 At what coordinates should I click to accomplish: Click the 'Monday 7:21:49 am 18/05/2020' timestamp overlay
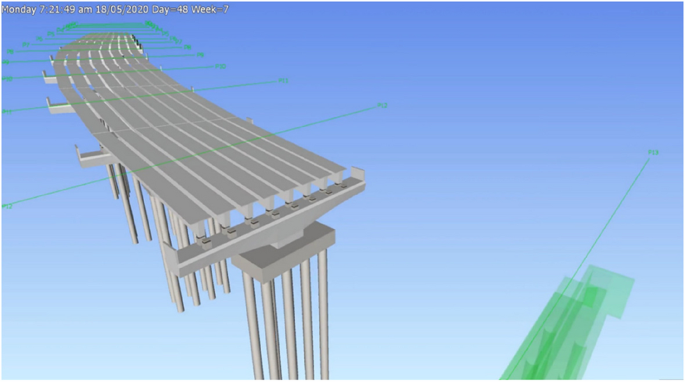click(x=76, y=10)
